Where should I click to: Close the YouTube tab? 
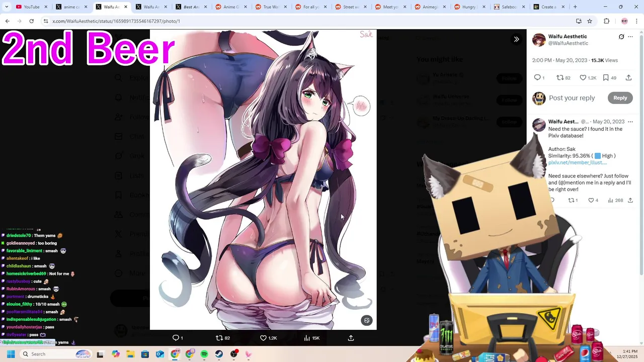(46, 7)
